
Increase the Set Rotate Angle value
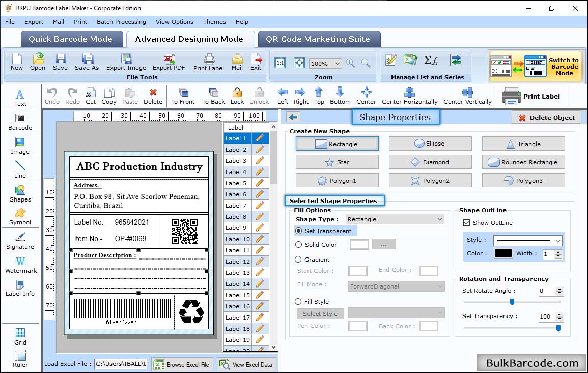tap(559, 289)
